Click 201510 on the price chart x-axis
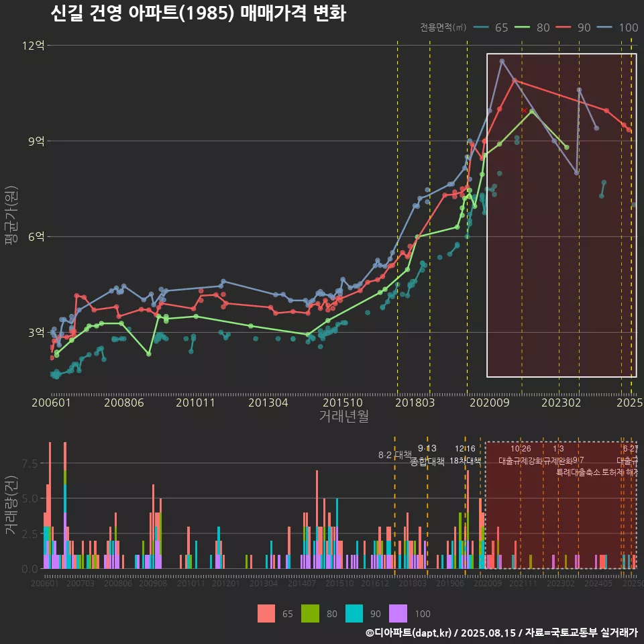The image size is (644, 644). (343, 402)
